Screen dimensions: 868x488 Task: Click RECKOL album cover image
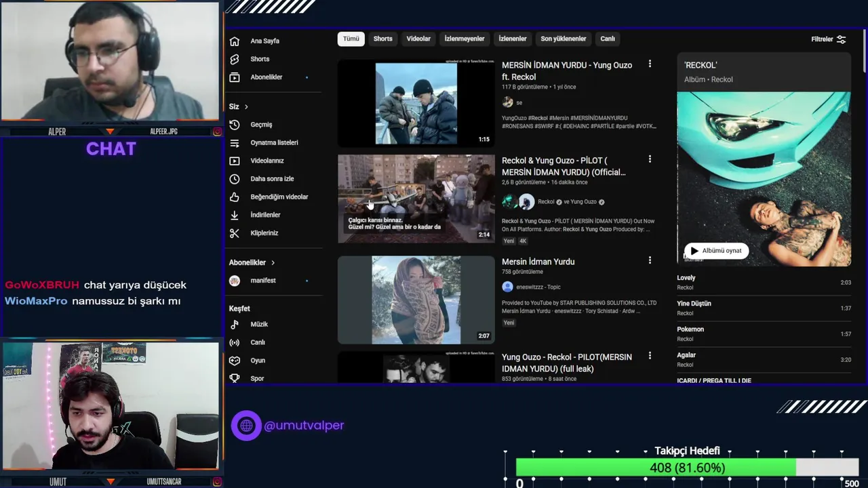point(764,179)
